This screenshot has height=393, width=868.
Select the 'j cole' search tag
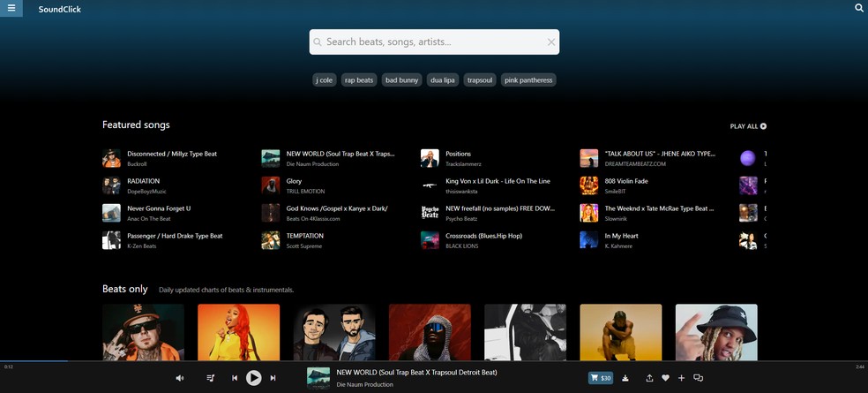[325, 80]
